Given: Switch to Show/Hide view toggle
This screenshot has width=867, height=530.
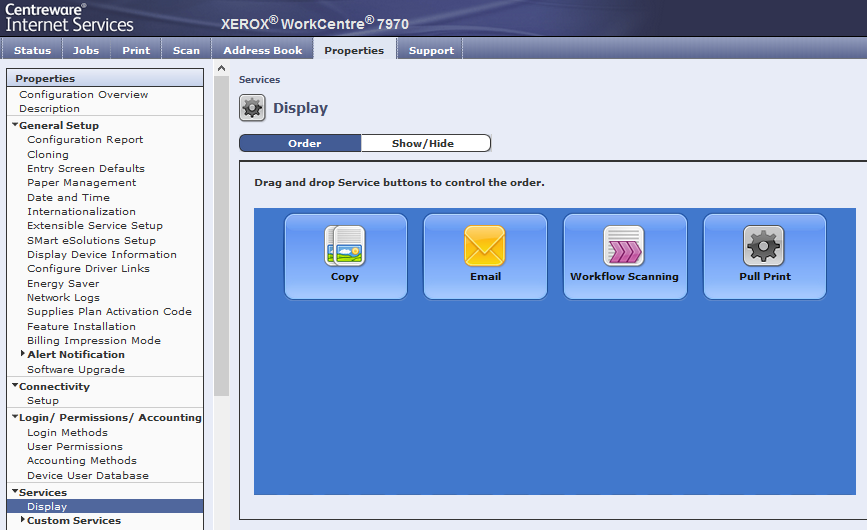Looking at the screenshot, I should coord(423,143).
